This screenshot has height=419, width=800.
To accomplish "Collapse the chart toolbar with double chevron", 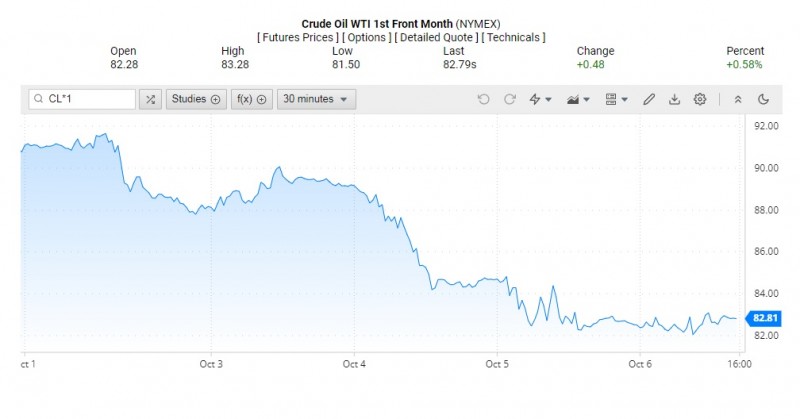I will 738,99.
